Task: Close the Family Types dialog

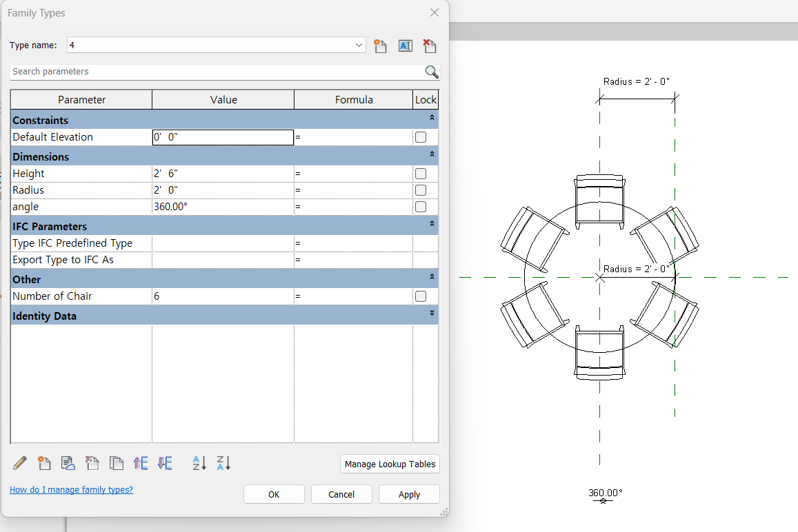Action: pos(434,12)
